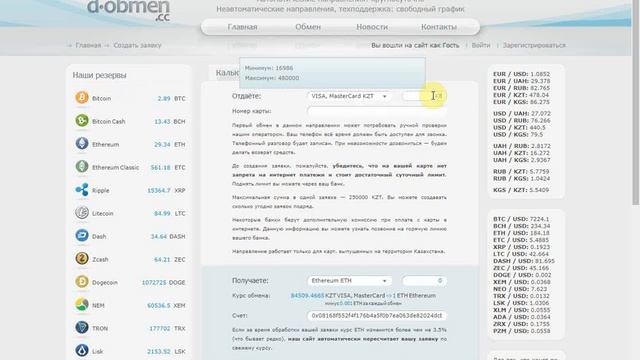The width and height of the screenshot is (640, 360).
Task: Open the Контакты menu tab
Action: [x=439, y=27]
